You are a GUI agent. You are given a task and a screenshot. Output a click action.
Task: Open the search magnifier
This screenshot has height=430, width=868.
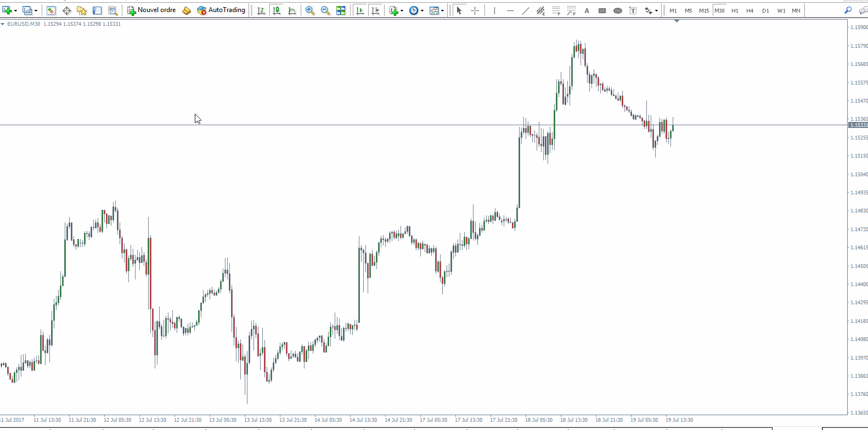(x=848, y=10)
